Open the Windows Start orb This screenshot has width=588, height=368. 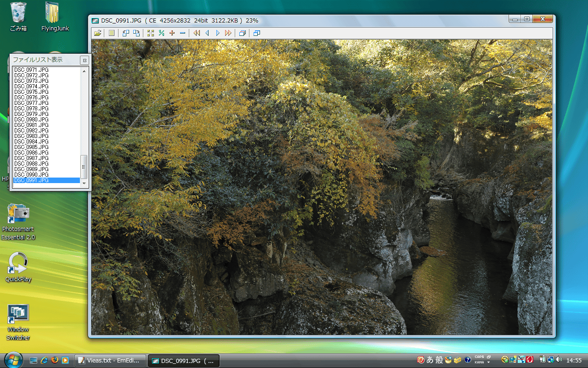tap(13, 359)
